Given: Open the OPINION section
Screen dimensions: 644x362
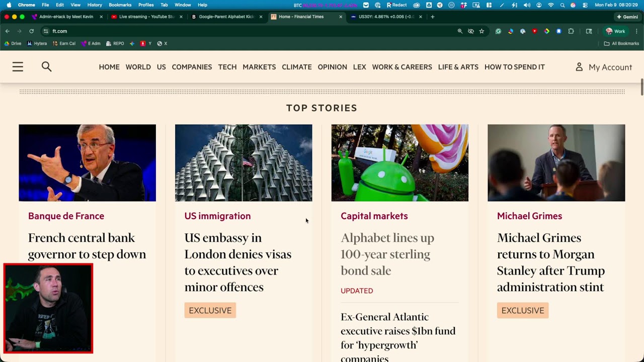Looking at the screenshot, I should click(x=333, y=67).
